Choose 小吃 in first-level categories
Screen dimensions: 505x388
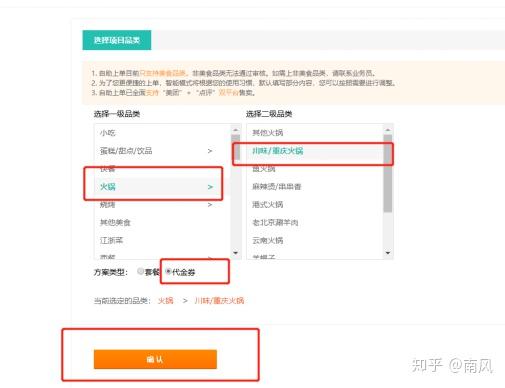(x=163, y=133)
